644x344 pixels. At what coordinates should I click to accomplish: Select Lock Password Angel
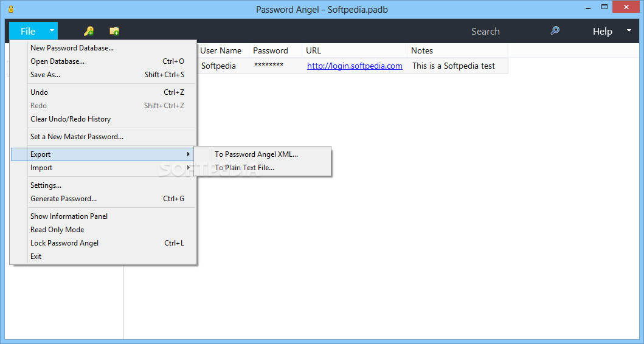[103, 243]
